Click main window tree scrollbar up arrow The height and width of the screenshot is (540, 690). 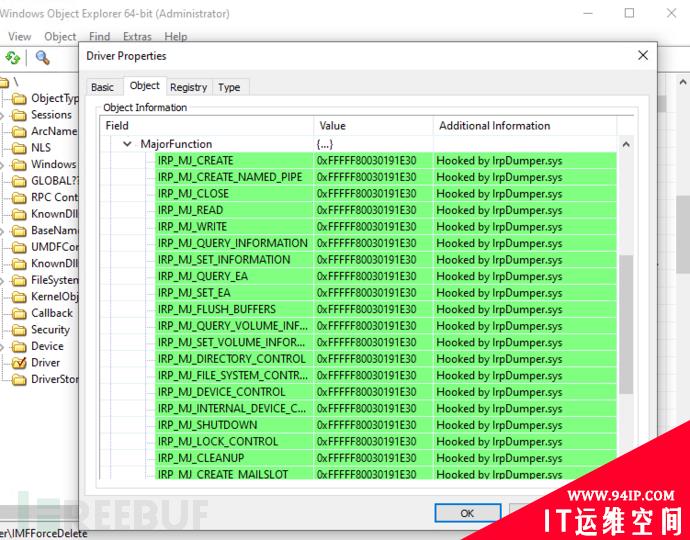click(x=683, y=82)
